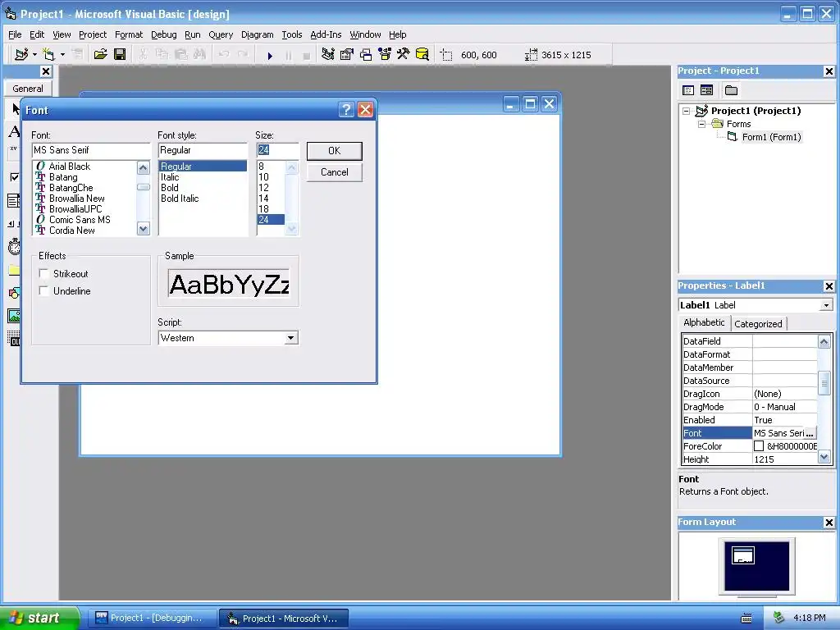Click the Open Project folder icon
Image resolution: width=840 pixels, height=630 pixels.
click(100, 55)
